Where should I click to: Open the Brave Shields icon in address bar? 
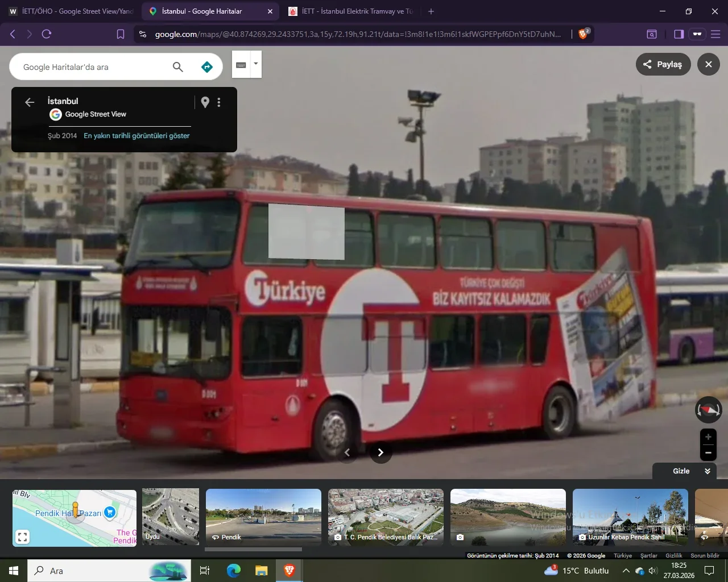click(583, 34)
